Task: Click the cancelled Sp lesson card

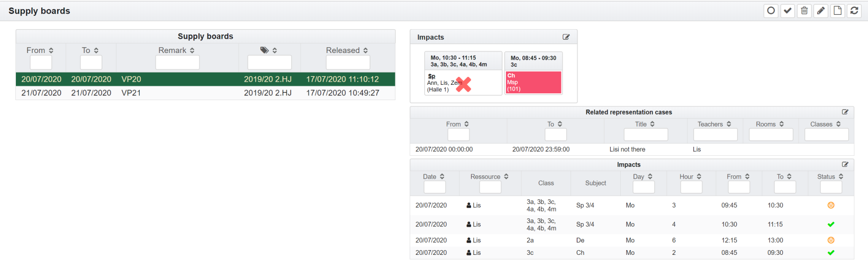Action: [463, 83]
